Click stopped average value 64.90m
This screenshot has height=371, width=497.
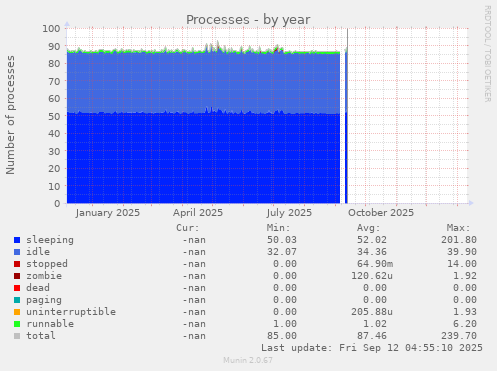pos(375,264)
